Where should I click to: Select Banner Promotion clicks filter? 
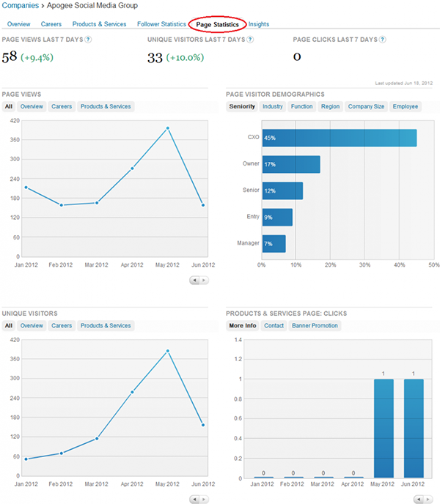click(x=315, y=325)
